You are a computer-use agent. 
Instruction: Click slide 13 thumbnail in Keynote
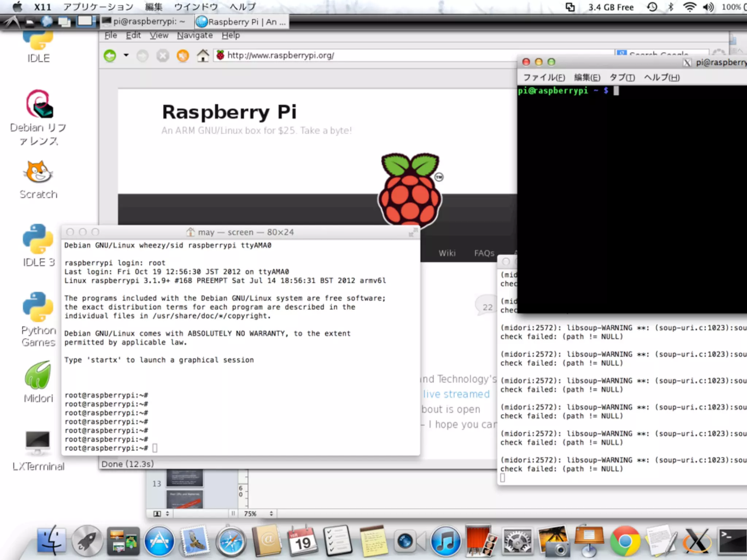tap(185, 478)
